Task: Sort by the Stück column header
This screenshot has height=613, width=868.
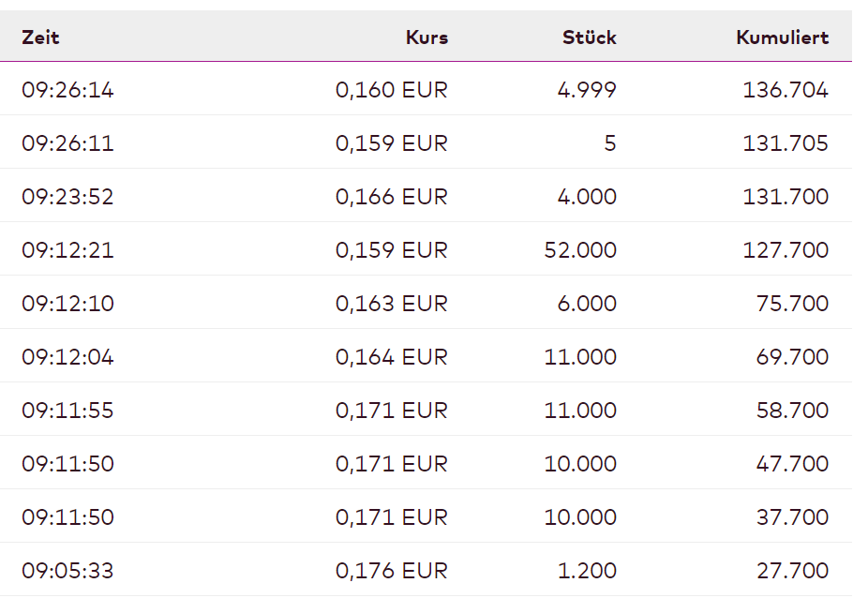Action: pos(589,37)
